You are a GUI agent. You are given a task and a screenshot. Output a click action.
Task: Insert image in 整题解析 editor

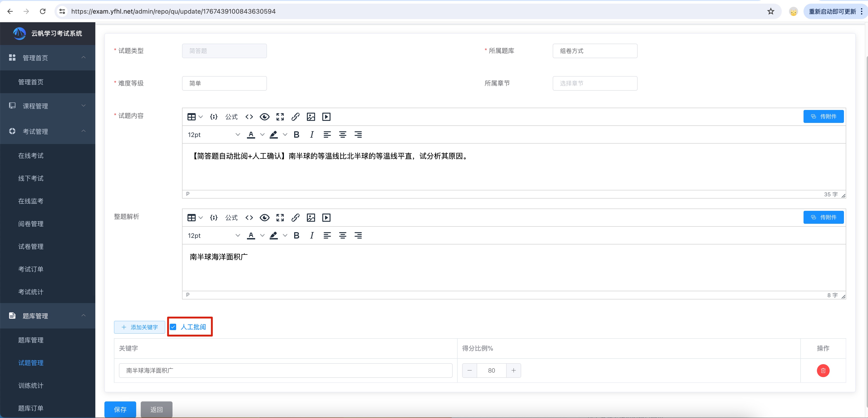coord(311,218)
